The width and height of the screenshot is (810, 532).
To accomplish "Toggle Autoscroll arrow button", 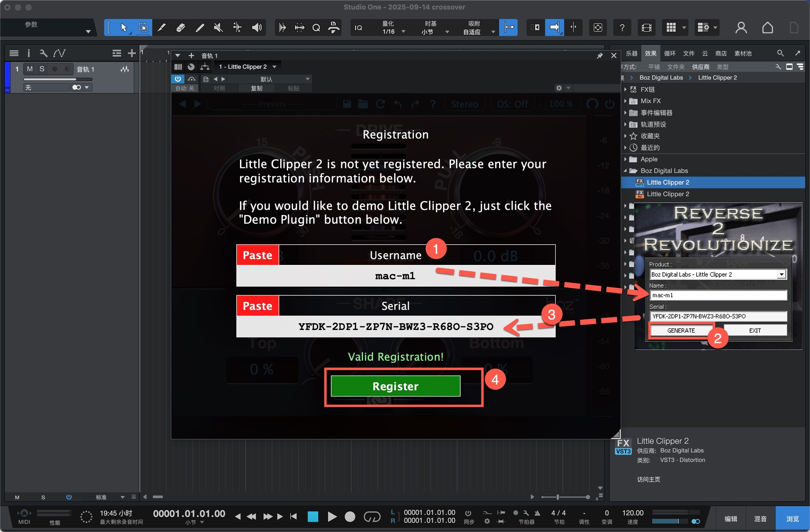I will click(x=554, y=28).
